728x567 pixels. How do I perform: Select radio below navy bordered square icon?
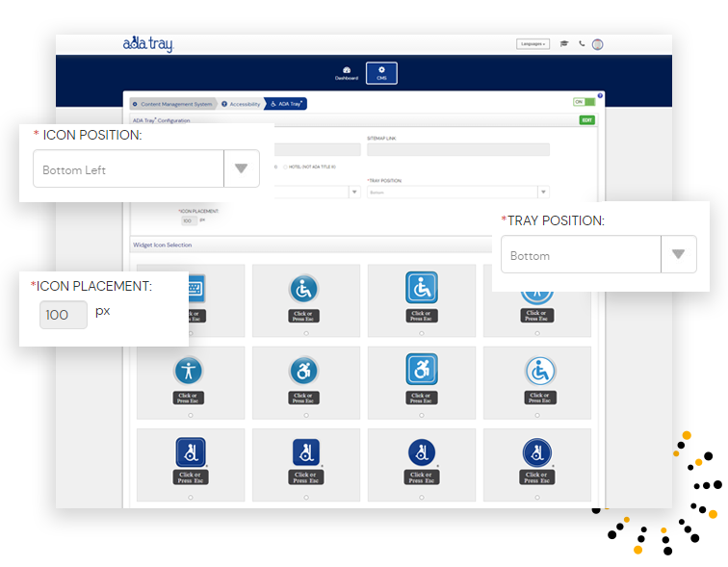(x=191, y=498)
